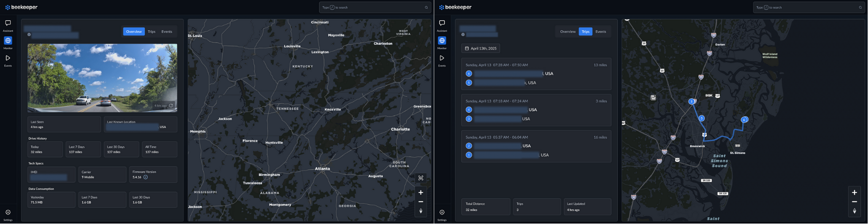Switch to Trips tab in left window
This screenshot has width=868, height=224.
(151, 32)
